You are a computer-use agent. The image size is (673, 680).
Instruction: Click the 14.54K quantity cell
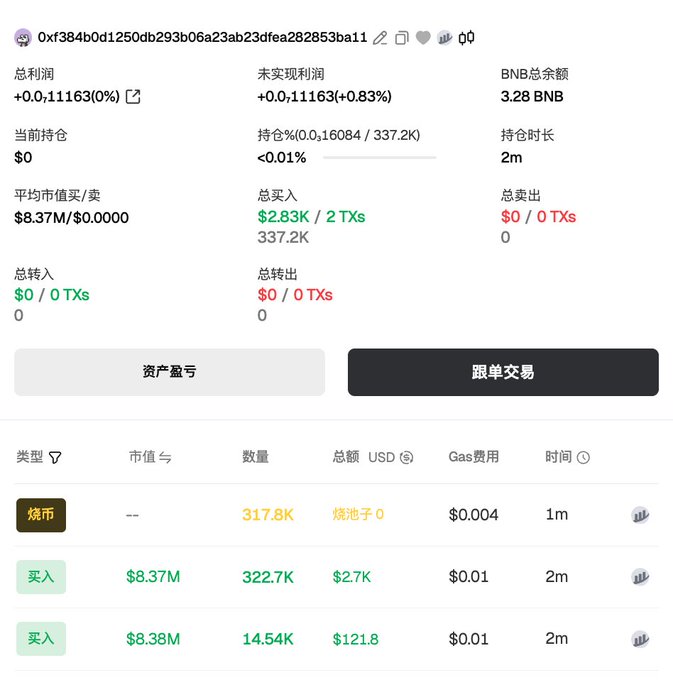coord(268,639)
